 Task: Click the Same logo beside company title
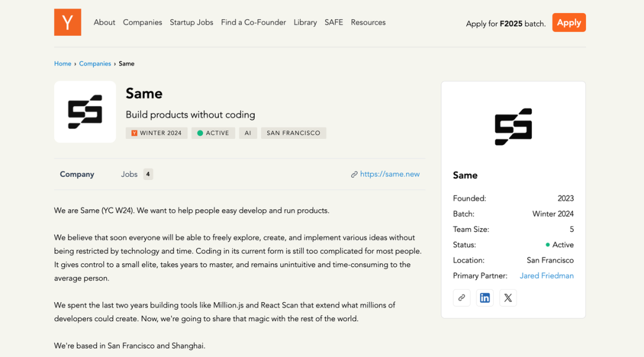pos(85,112)
